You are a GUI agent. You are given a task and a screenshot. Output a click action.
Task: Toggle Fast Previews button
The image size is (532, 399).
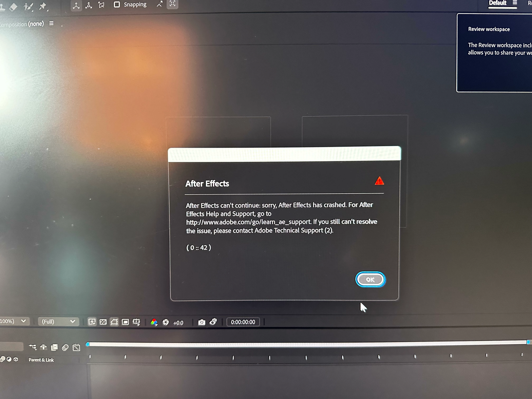click(92, 322)
